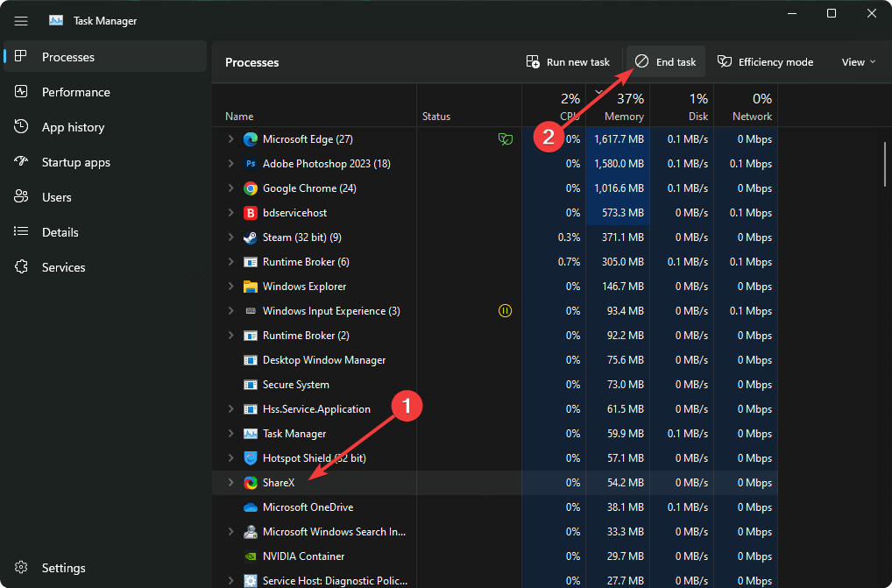Click the End task button

coord(666,62)
